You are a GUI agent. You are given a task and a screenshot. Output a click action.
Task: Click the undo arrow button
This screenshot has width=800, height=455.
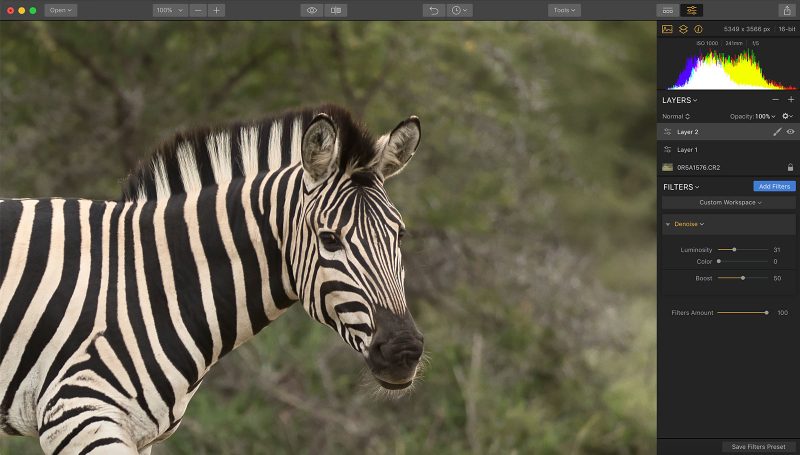coord(434,10)
